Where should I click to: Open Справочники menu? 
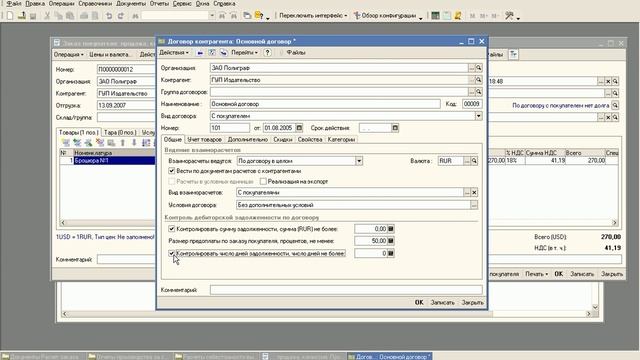(95, 3)
